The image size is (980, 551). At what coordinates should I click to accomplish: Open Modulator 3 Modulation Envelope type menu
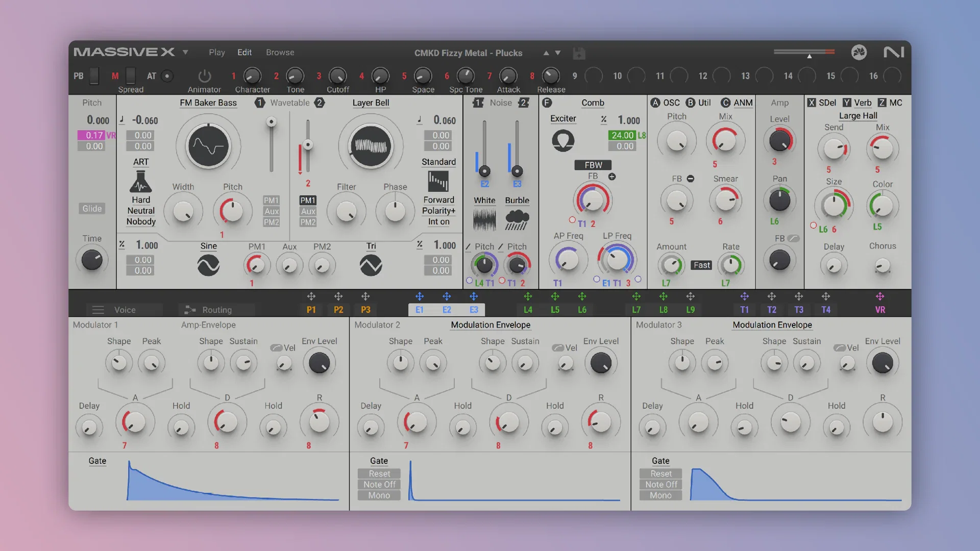772,325
